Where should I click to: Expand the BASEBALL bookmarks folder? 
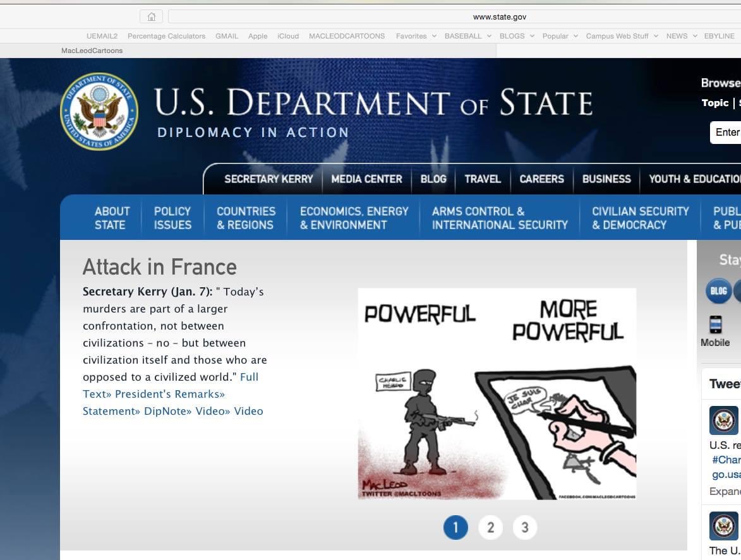pyautogui.click(x=468, y=36)
